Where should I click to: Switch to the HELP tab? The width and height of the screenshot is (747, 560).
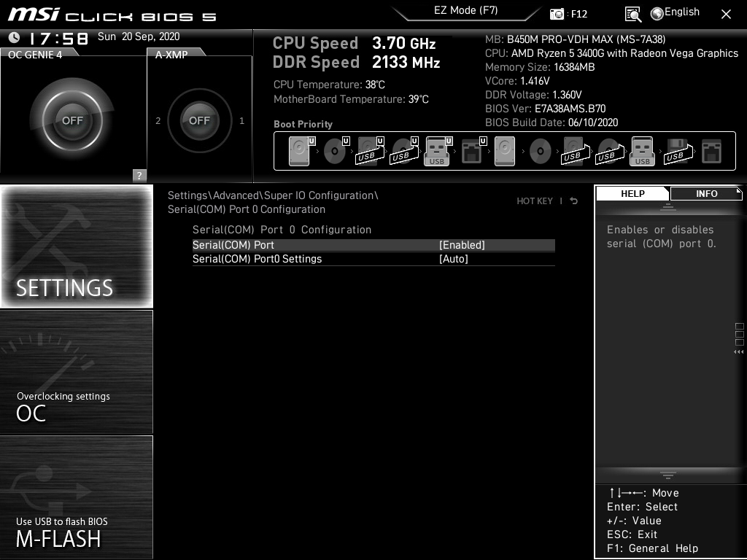632,194
